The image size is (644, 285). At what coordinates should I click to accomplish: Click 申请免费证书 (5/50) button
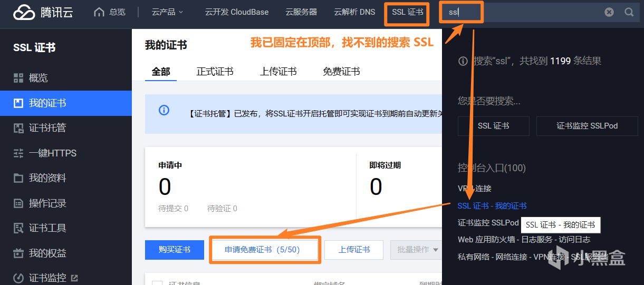pyautogui.click(x=264, y=250)
